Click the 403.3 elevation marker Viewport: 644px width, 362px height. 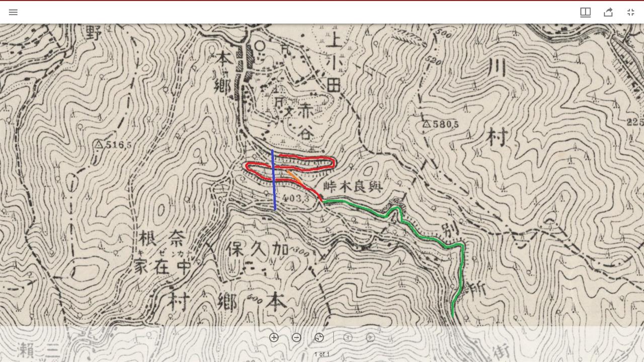tap(296, 198)
